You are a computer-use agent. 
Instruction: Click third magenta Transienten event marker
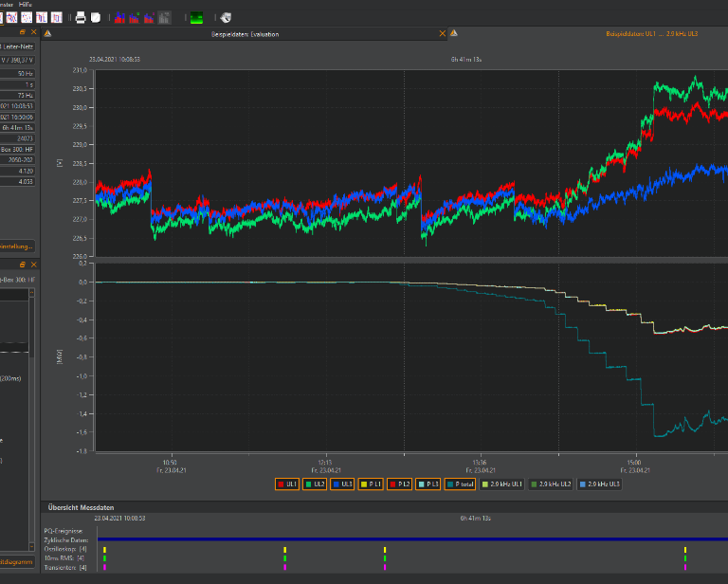385,567
